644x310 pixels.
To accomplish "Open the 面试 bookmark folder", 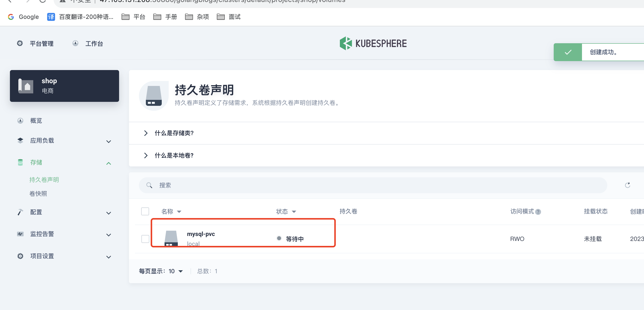I will coord(228,17).
